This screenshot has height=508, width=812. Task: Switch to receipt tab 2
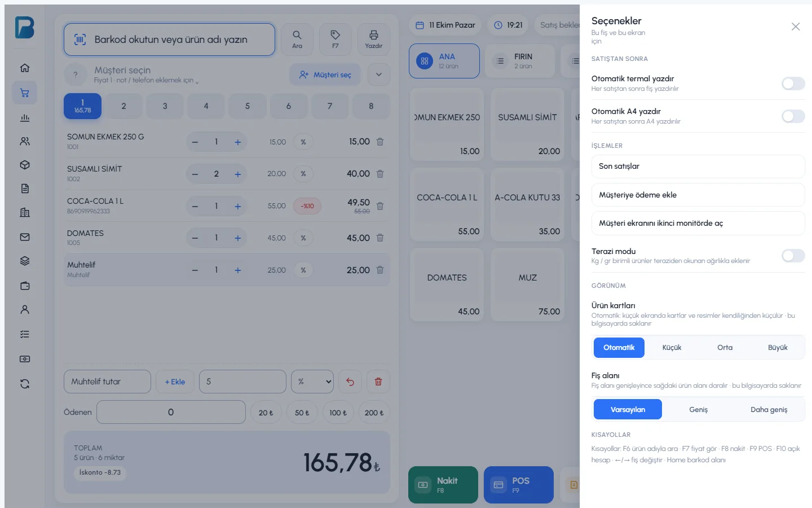tap(123, 106)
